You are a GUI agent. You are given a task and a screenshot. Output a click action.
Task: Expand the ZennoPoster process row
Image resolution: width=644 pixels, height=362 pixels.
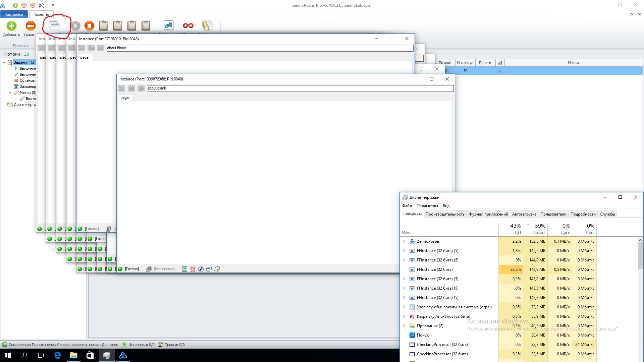click(x=404, y=241)
